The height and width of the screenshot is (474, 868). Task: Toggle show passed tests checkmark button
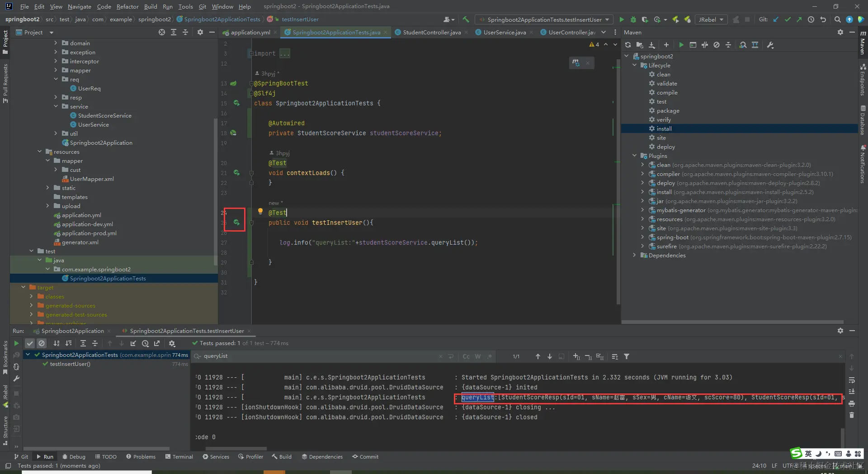[30, 343]
